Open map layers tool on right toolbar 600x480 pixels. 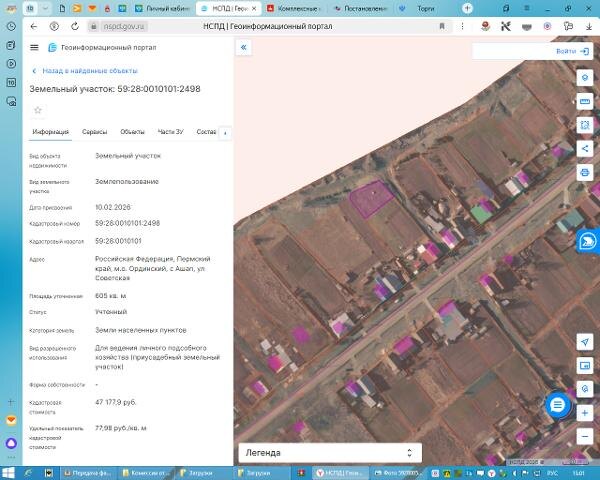click(584, 78)
